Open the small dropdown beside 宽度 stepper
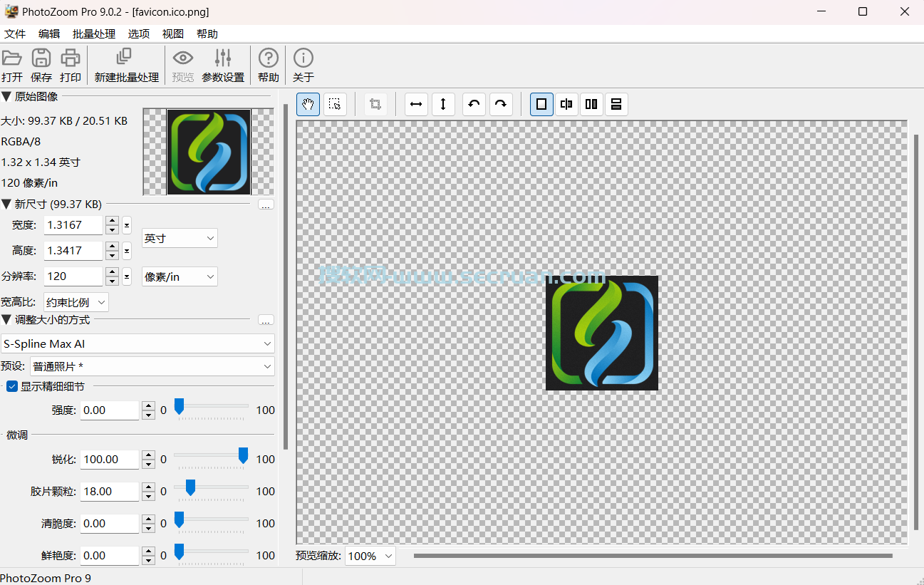Viewport: 924px width, 585px height. point(127,225)
